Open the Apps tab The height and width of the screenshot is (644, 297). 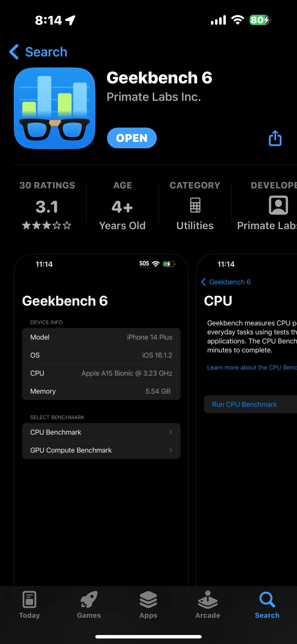click(148, 604)
